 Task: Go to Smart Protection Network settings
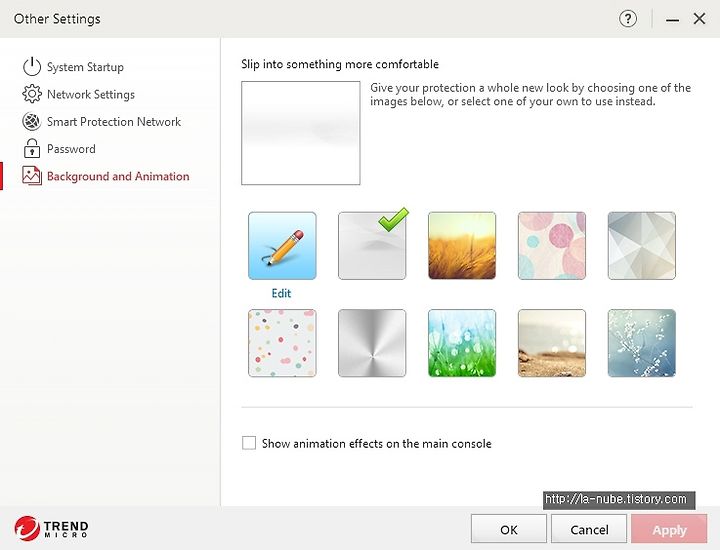114,122
